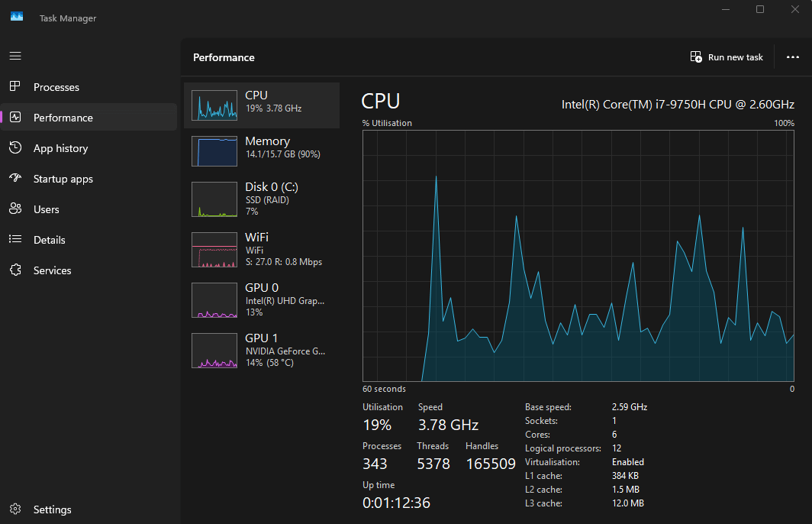Screen dimensions: 812x524
Task: Select the Performance monitor icon
Action: [x=16, y=117]
